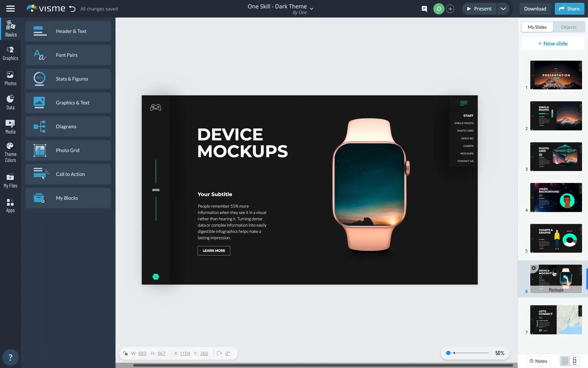This screenshot has width=588, height=368.
Task: Select the My Slides tab
Action: pyautogui.click(x=537, y=27)
